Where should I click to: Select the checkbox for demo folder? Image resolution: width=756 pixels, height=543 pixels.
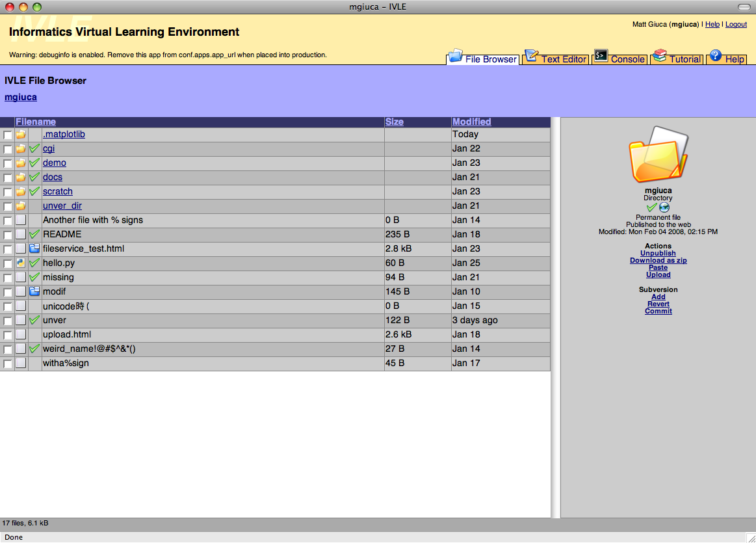[x=8, y=163]
